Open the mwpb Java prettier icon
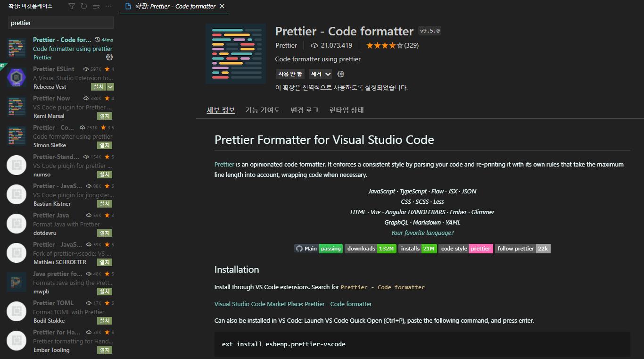 tap(17, 282)
